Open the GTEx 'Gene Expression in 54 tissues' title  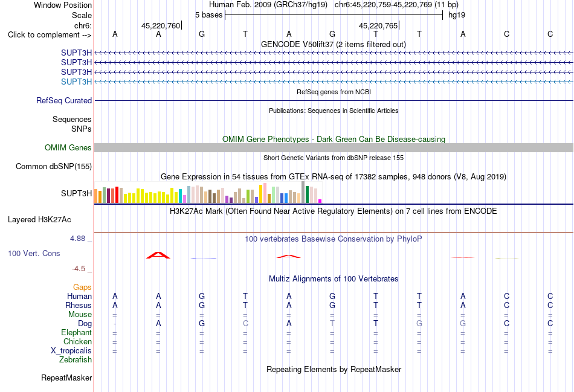tap(334, 177)
